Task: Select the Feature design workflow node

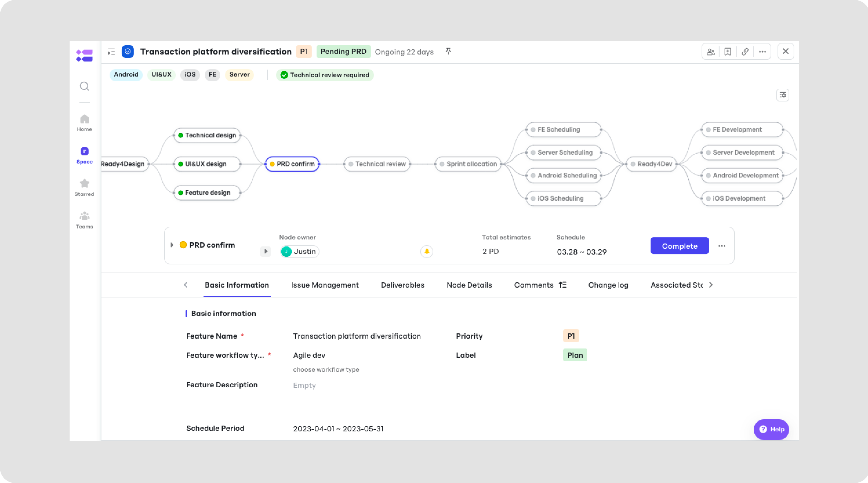Action: 207,193
